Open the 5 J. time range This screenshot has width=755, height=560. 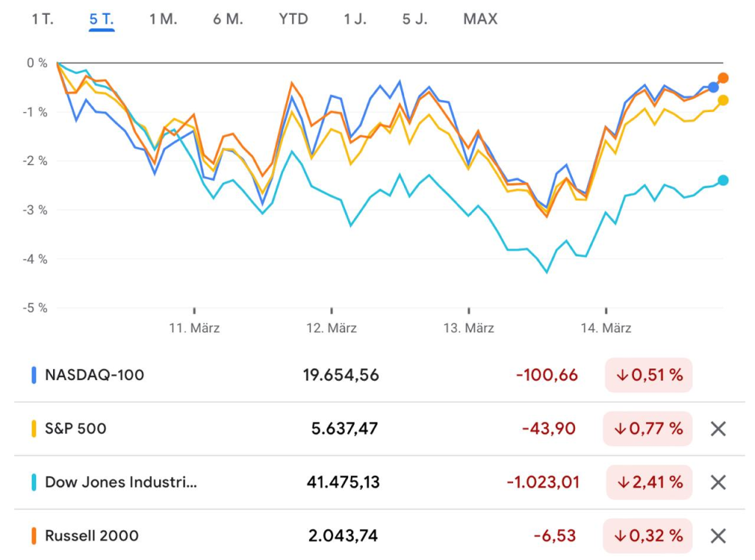tap(415, 19)
